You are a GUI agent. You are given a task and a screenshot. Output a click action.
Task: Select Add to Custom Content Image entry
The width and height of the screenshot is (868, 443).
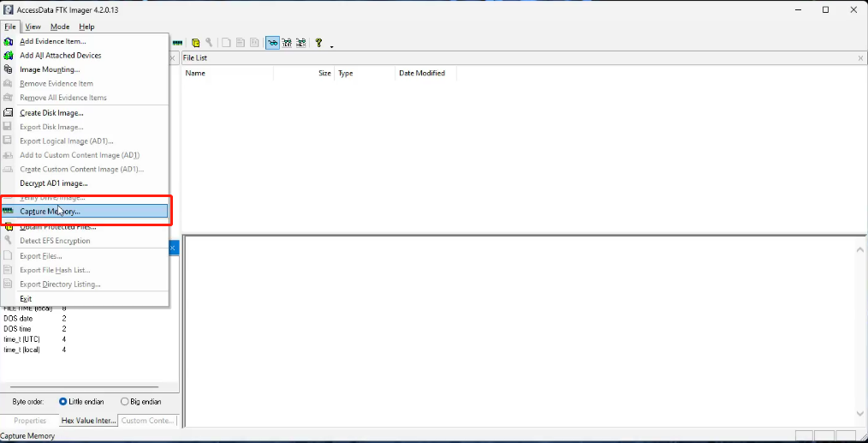[x=85, y=155]
